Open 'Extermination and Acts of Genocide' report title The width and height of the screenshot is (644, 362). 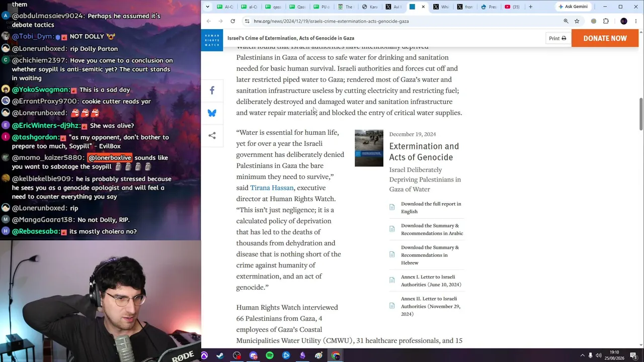(x=424, y=151)
